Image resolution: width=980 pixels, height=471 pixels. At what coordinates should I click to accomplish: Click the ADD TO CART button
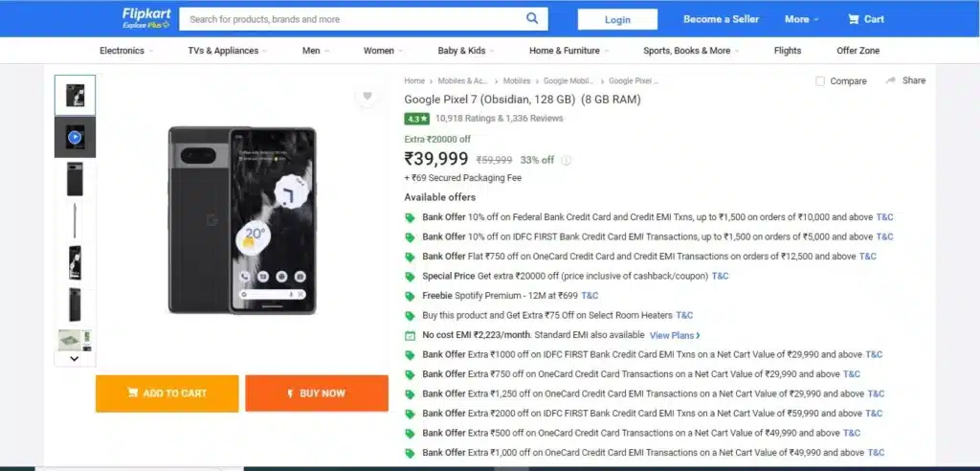tap(167, 393)
